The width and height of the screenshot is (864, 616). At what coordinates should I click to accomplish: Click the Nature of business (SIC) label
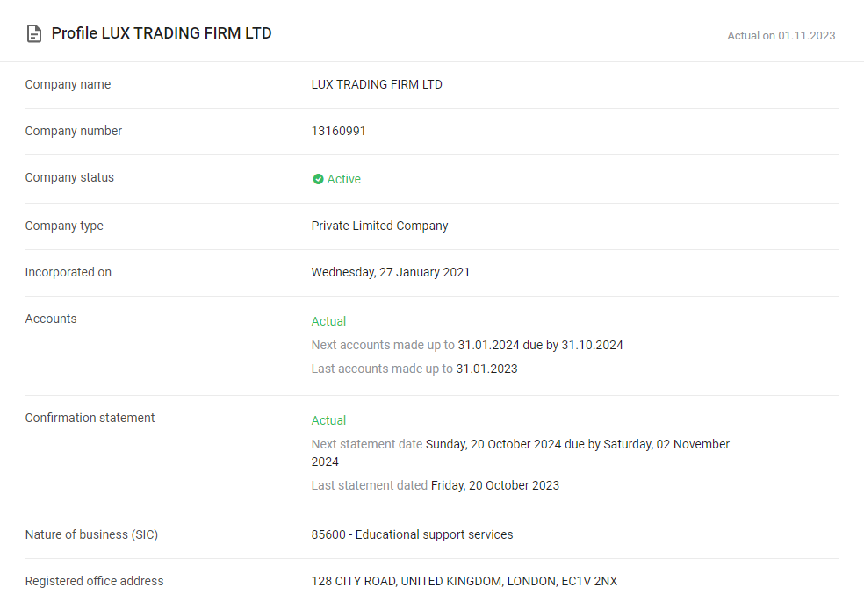91,534
